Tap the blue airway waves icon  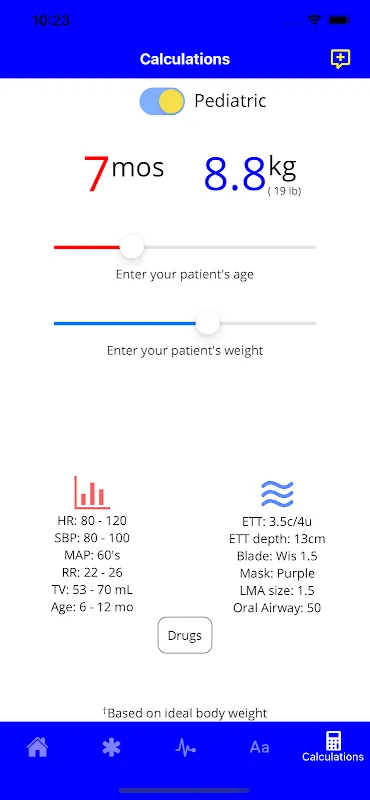[x=277, y=493]
